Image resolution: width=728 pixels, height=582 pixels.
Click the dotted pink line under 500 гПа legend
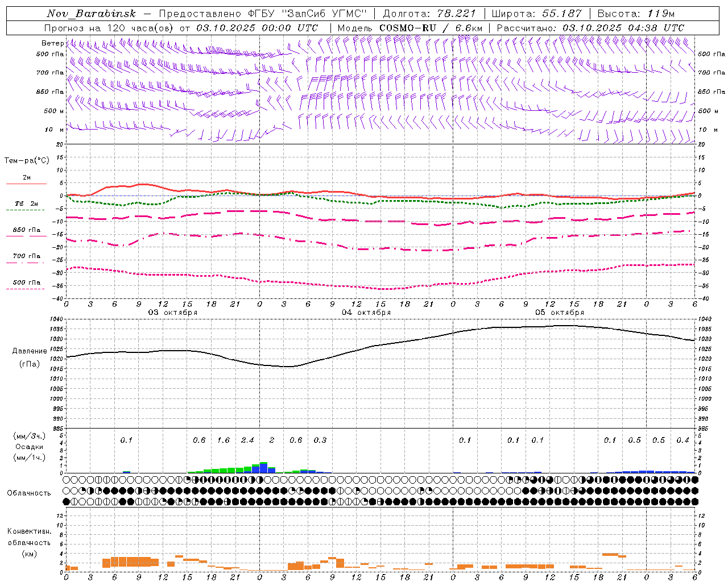(25, 289)
